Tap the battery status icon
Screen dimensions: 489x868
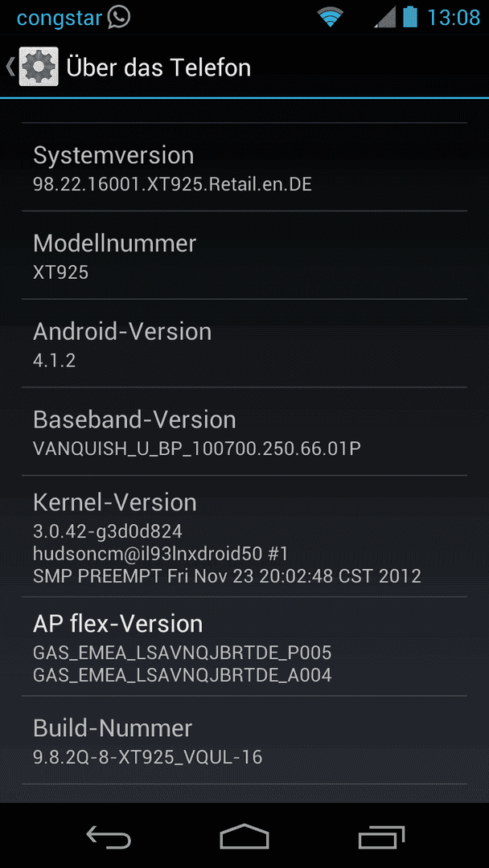click(x=410, y=17)
